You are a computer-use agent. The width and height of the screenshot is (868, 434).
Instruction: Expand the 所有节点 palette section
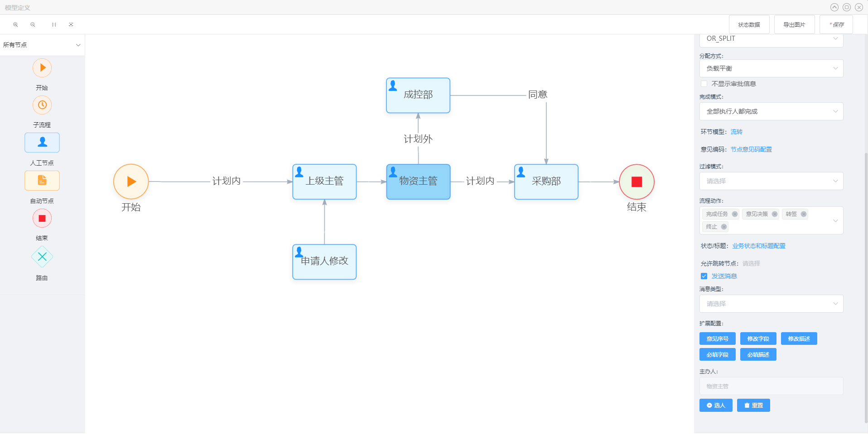click(x=42, y=45)
